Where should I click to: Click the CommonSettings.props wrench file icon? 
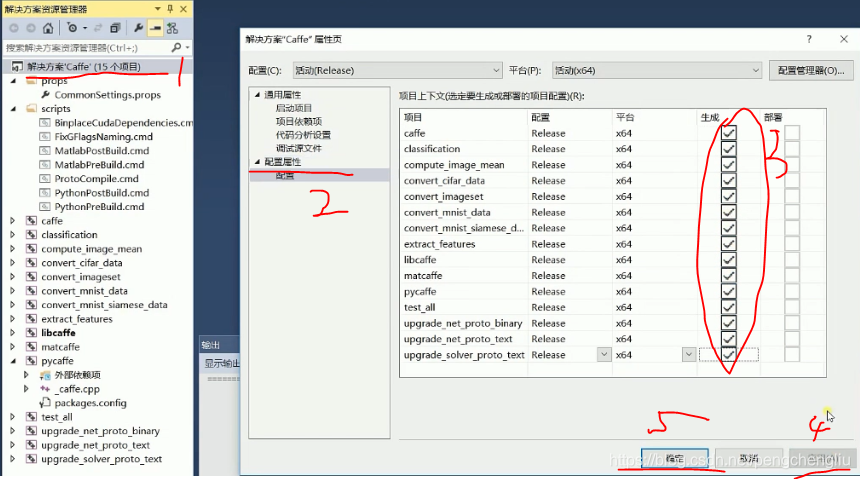pyautogui.click(x=46, y=94)
